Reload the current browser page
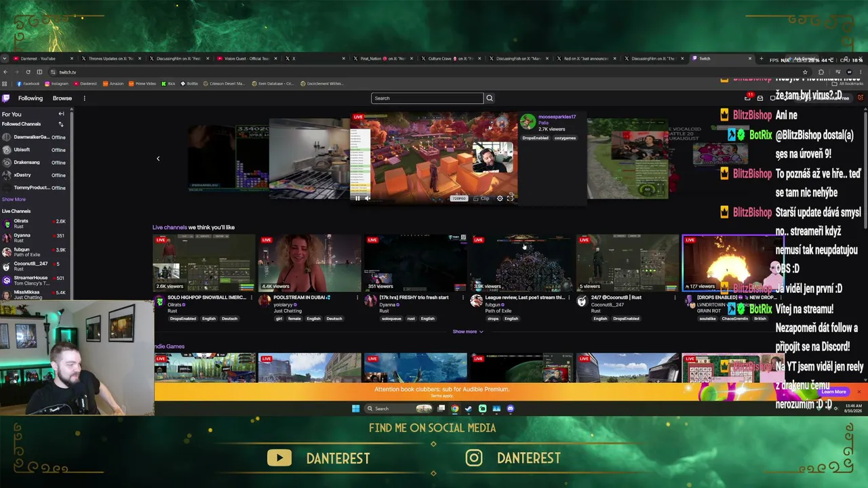Image resolution: width=868 pixels, height=488 pixels. tap(28, 72)
